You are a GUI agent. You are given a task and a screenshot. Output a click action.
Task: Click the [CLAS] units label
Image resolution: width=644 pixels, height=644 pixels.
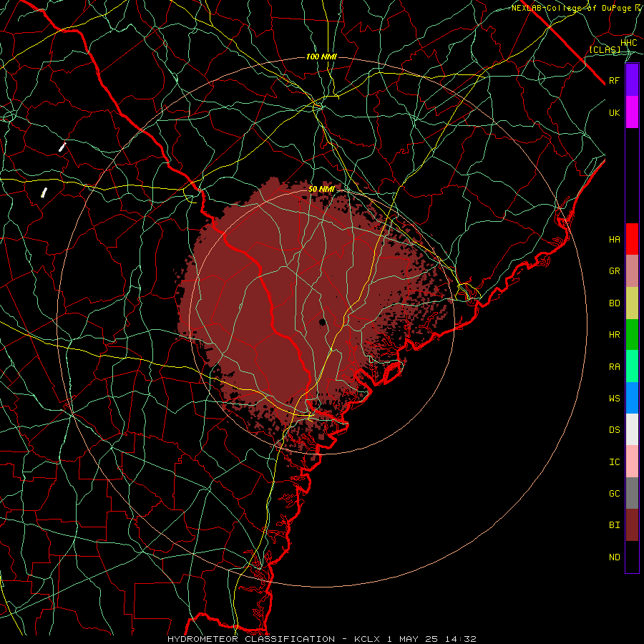605,49
